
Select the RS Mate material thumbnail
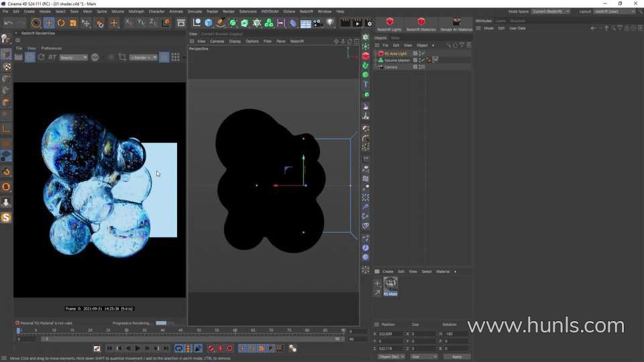[x=390, y=284]
